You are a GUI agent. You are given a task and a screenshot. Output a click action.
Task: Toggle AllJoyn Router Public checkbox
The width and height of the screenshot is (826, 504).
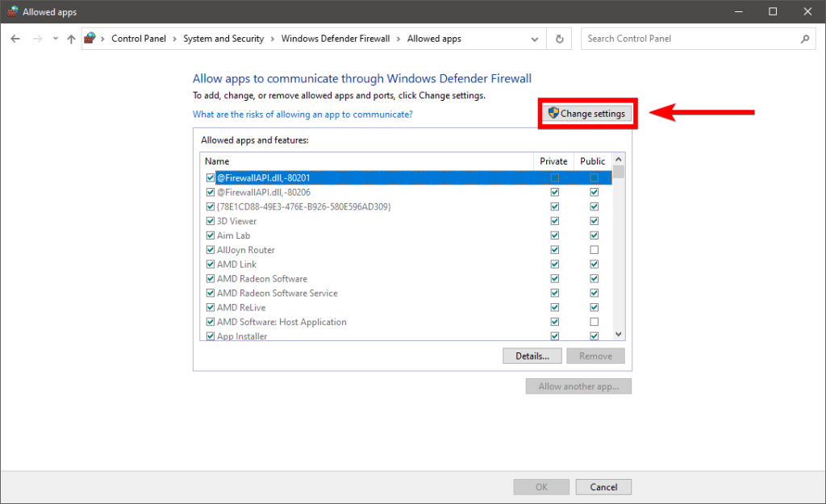point(594,250)
